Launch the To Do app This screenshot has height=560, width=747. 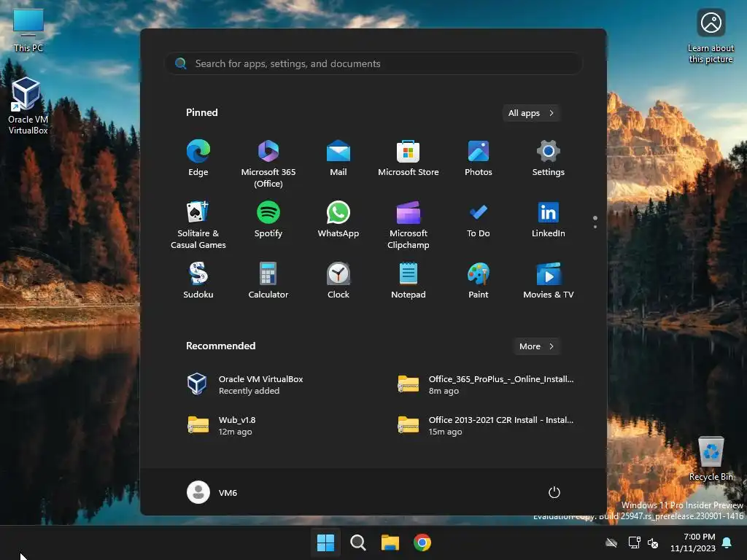click(x=479, y=219)
